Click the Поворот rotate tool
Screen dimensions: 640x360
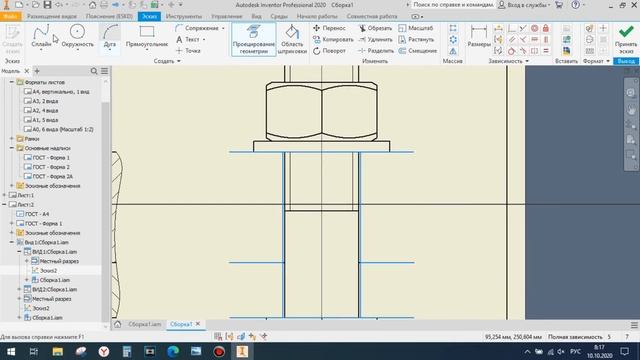click(329, 51)
